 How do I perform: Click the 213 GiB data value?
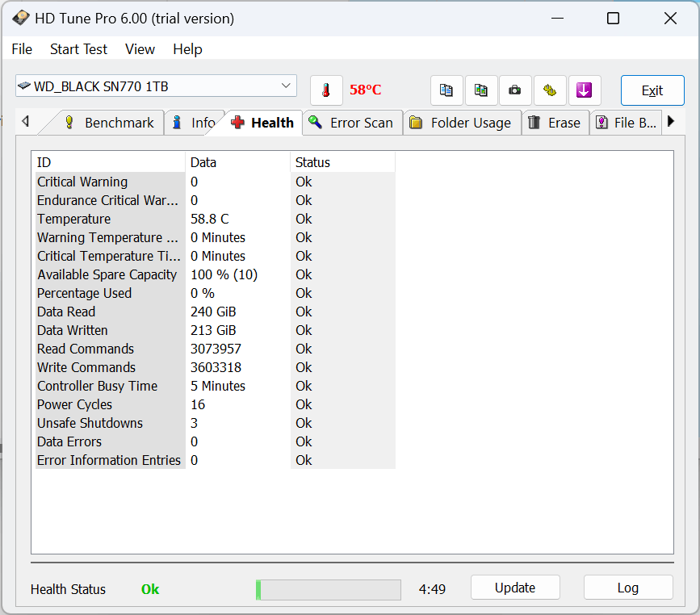pyautogui.click(x=213, y=330)
